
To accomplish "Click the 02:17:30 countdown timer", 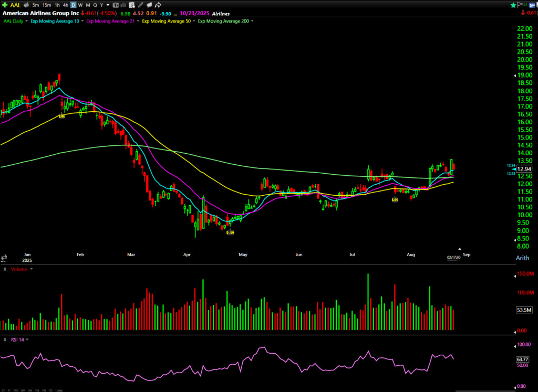I will click(x=453, y=257).
